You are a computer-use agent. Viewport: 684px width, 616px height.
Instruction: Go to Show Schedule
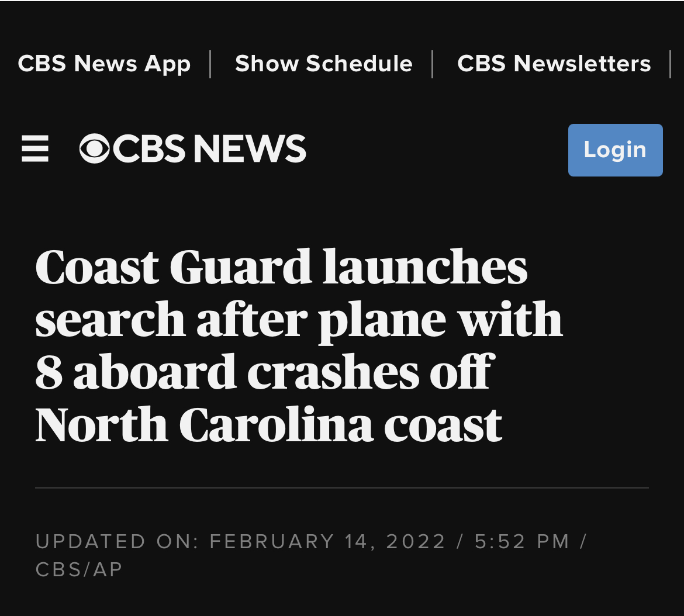pyautogui.click(x=323, y=64)
